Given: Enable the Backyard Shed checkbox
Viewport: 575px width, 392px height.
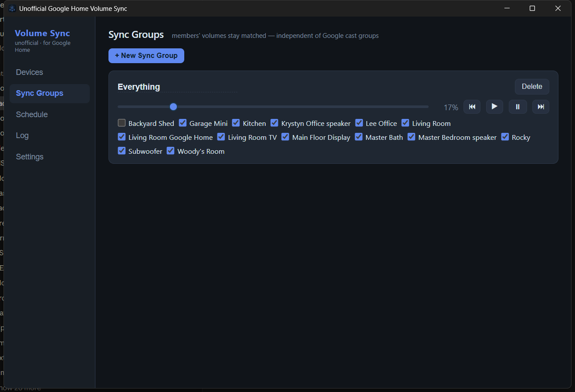Looking at the screenshot, I should pyautogui.click(x=122, y=123).
